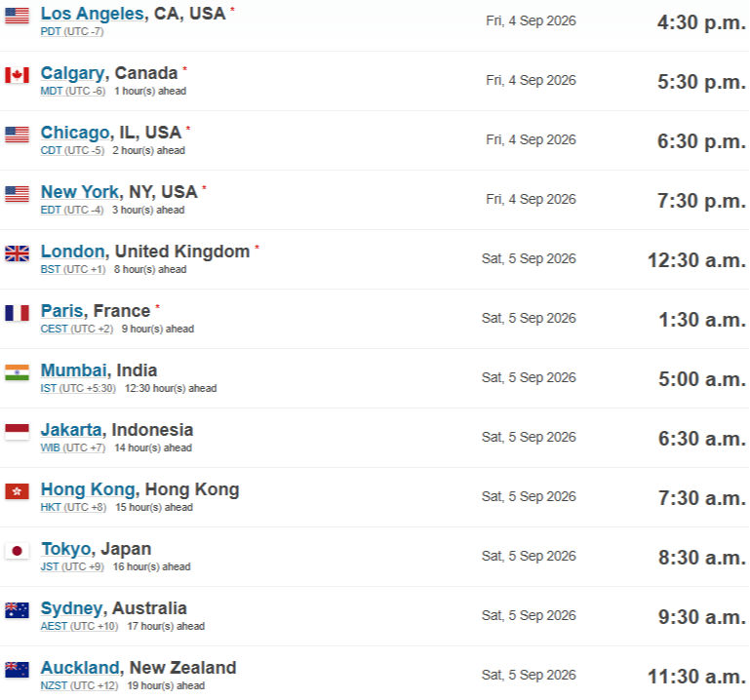The image size is (750, 700).
Task: Click the New Zealand flag beside Auckland
Action: [17, 670]
